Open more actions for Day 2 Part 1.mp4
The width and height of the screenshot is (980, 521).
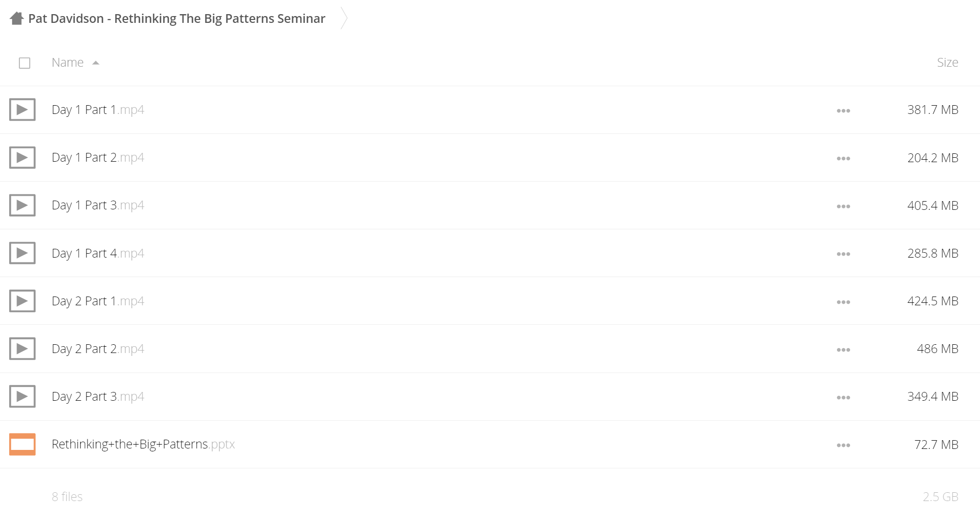[843, 302]
